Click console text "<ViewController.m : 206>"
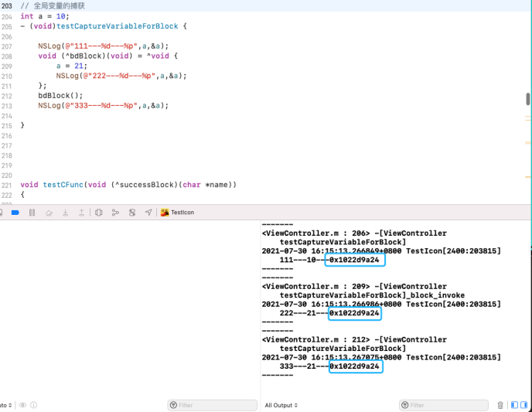Screen dimensions: 532x412 tap(315, 233)
